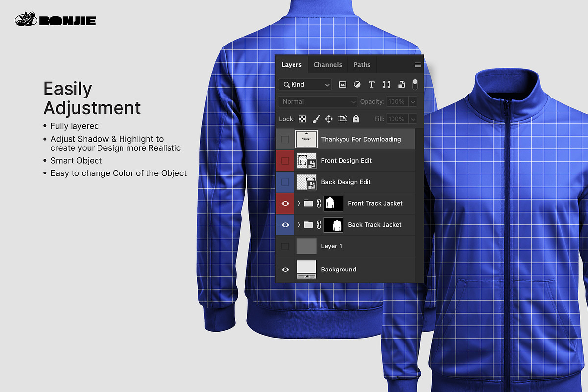Turn layer filtering on or off switch

(x=415, y=84)
